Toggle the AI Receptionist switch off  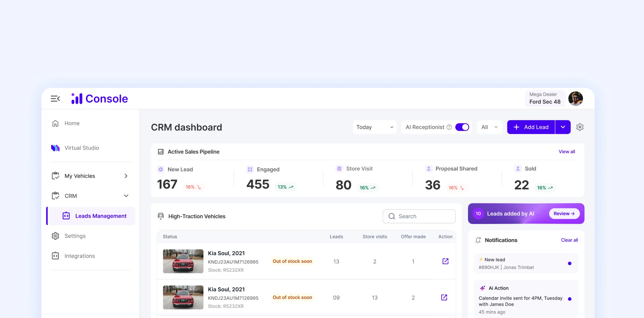click(x=462, y=127)
